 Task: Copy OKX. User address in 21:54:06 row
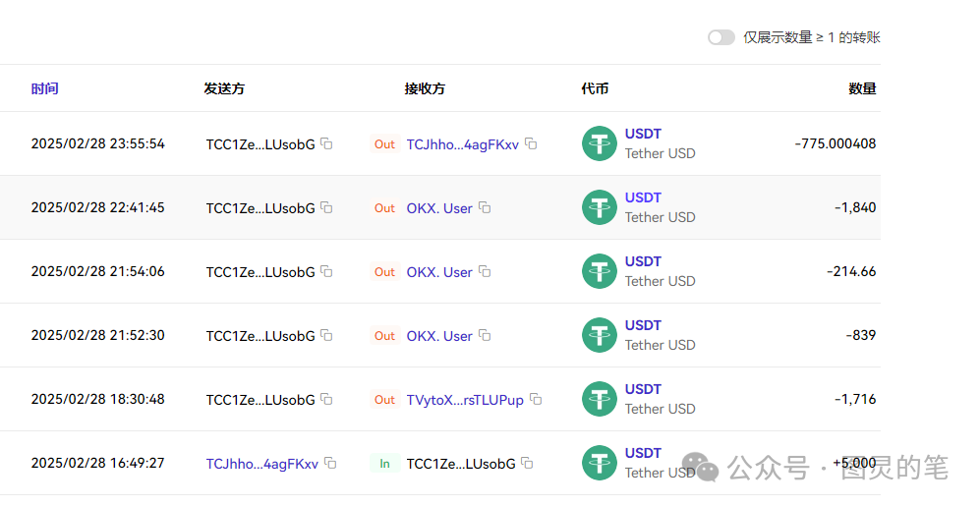(x=485, y=271)
